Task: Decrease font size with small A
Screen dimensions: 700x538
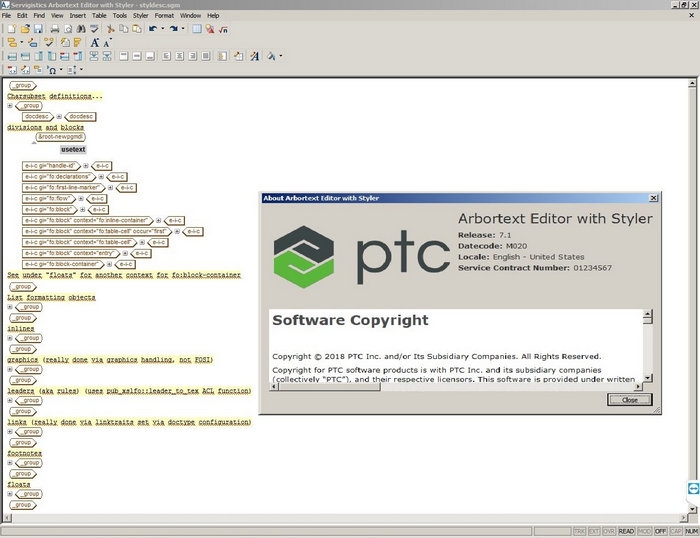Action: click(x=107, y=42)
